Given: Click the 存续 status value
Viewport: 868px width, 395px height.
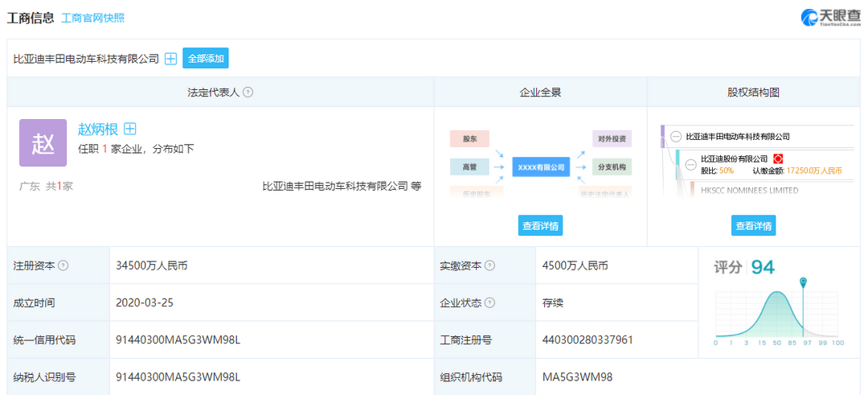Looking at the screenshot, I should [553, 303].
